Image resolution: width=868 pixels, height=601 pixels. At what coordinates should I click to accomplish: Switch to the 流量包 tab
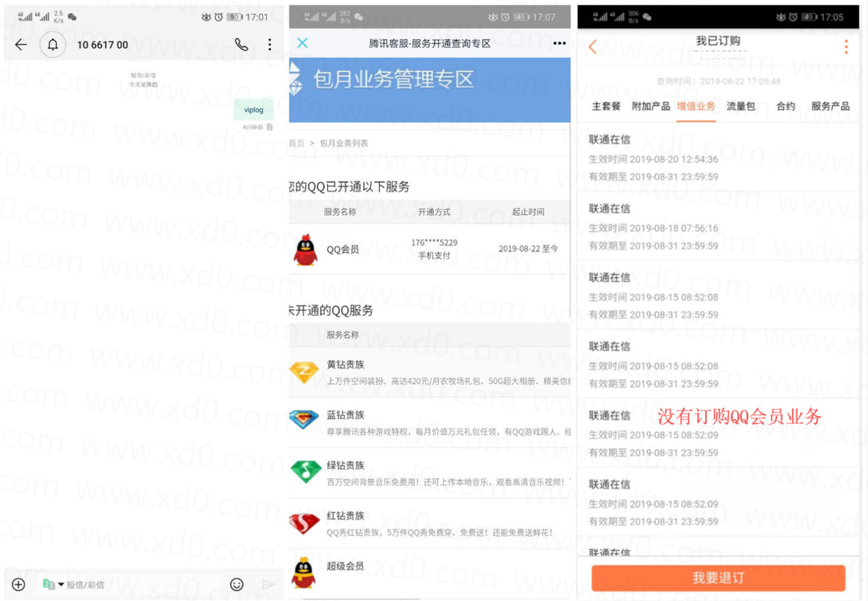pos(740,106)
